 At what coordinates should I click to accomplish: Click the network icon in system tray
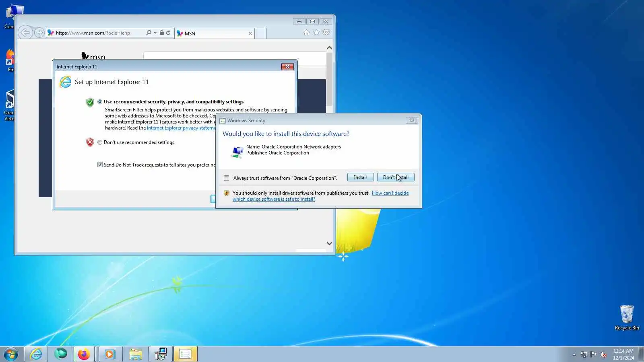click(584, 354)
